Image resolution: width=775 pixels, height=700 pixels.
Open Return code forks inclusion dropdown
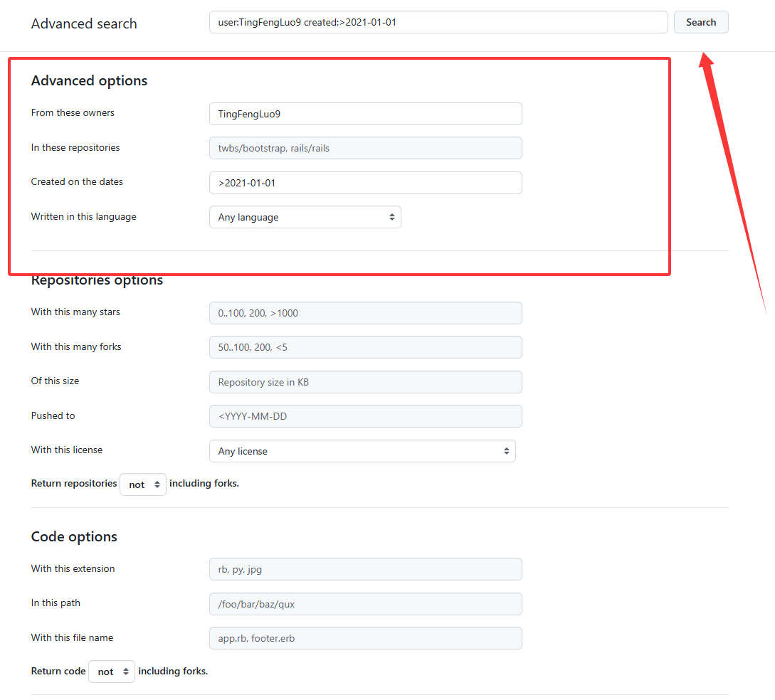pos(111,672)
